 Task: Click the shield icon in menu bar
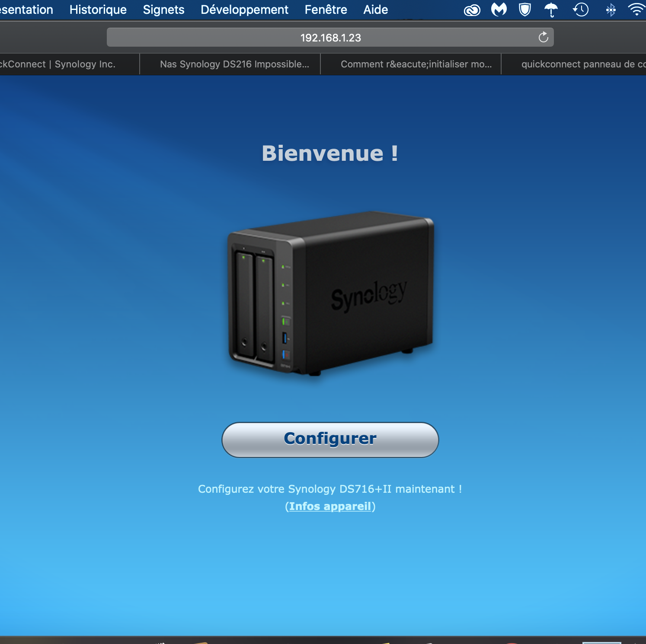[524, 10]
